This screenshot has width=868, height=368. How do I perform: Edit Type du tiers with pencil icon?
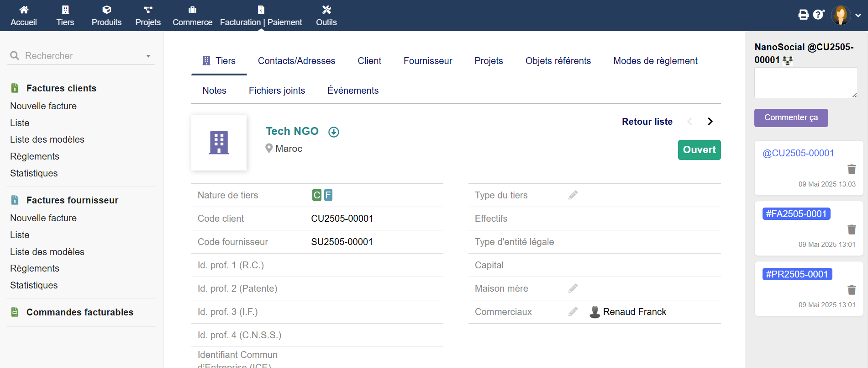573,195
